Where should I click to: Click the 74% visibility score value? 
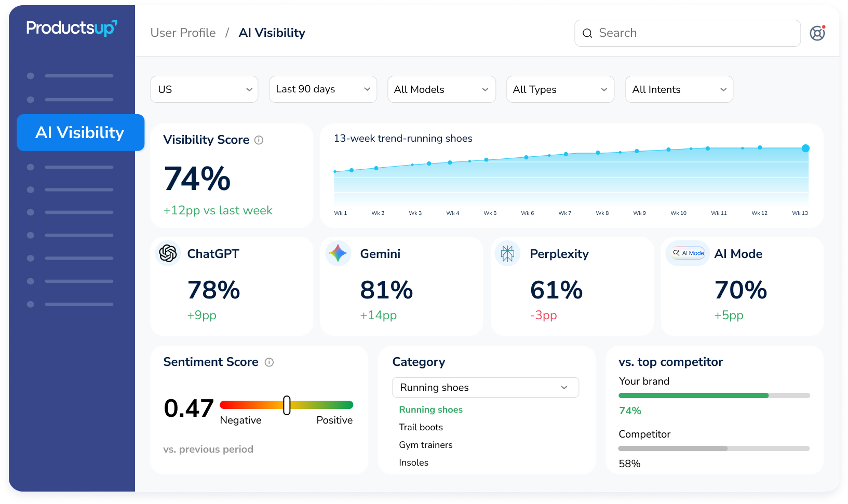tap(197, 179)
